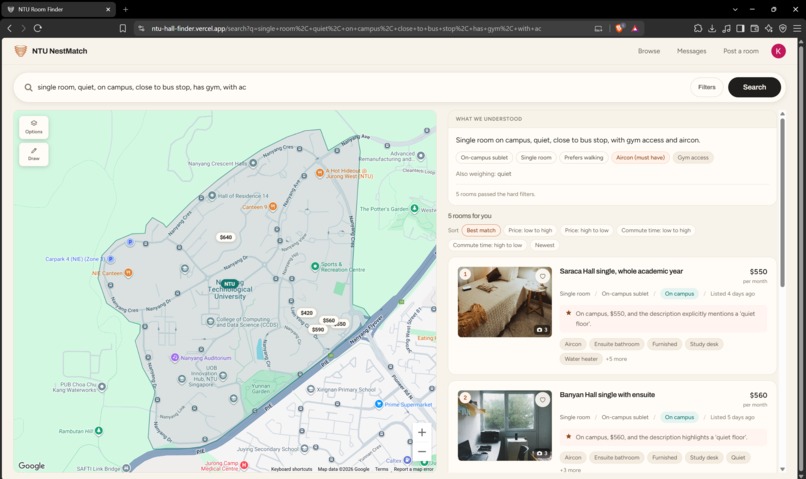806x479 pixels.
Task: Select the NTU Room Finder browser tab
Action: tap(57, 9)
